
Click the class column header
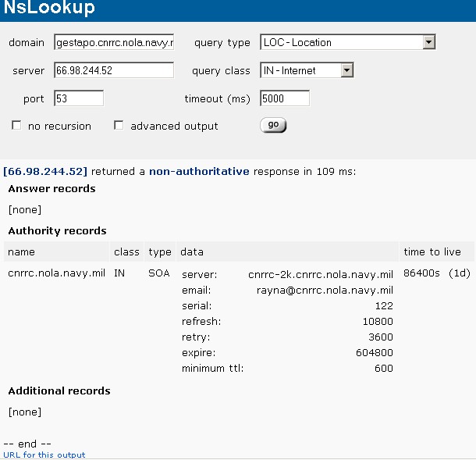click(x=127, y=252)
